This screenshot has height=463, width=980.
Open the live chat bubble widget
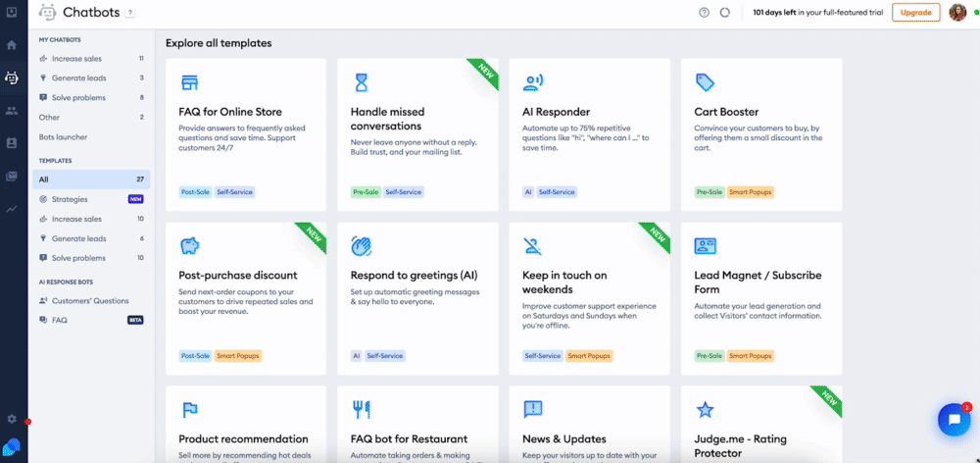(x=954, y=419)
